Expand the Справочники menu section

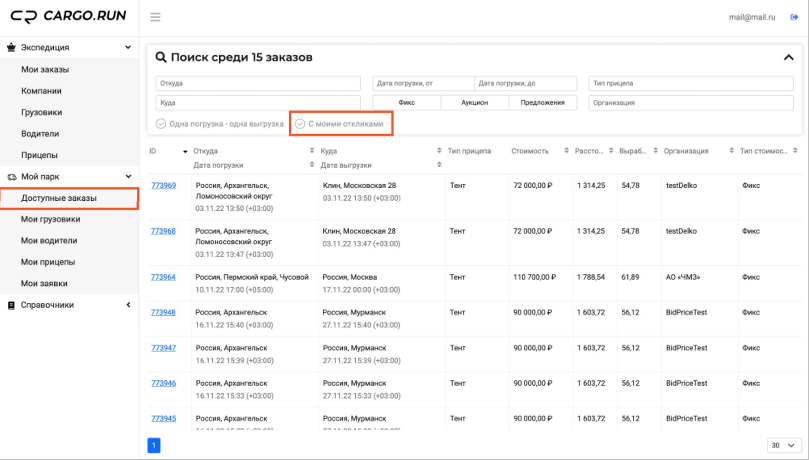pos(128,305)
